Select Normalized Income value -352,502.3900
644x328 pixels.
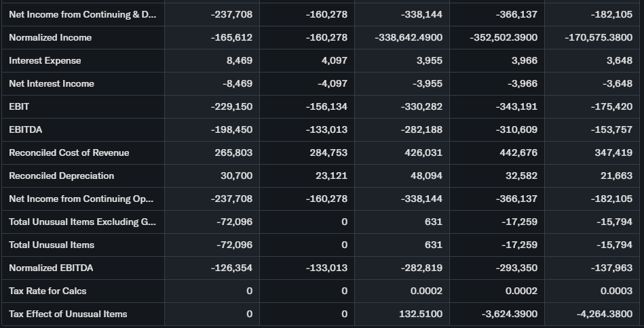[x=504, y=37]
